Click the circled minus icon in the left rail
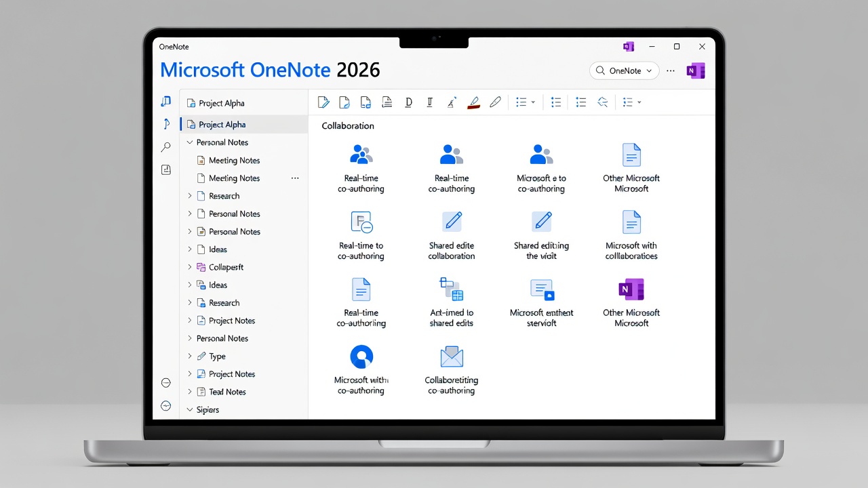 [x=166, y=383]
